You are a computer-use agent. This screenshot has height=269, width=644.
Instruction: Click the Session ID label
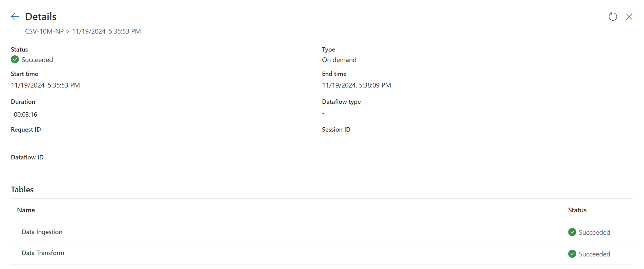(x=336, y=130)
